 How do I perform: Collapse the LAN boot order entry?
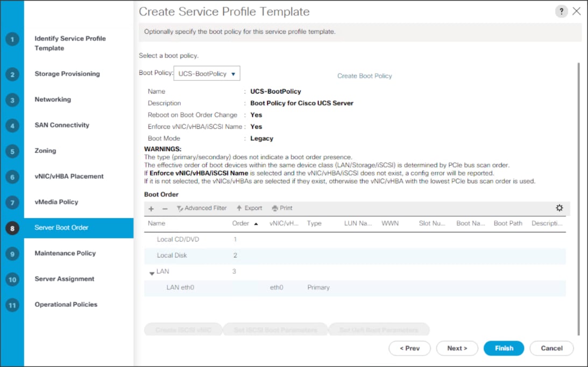[x=152, y=273]
